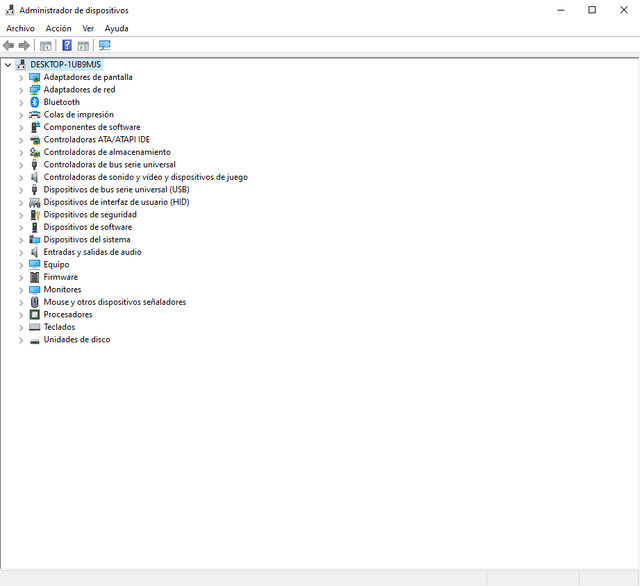Expand the Unidades de disco category
The width and height of the screenshot is (640, 586).
[21, 340]
